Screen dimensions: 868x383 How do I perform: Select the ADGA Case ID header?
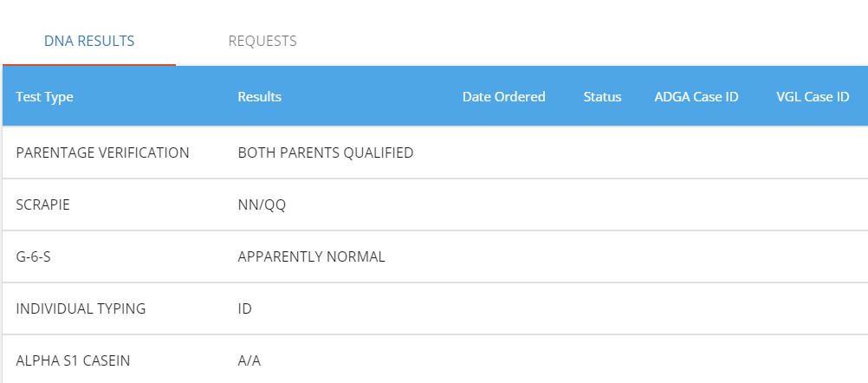click(696, 97)
